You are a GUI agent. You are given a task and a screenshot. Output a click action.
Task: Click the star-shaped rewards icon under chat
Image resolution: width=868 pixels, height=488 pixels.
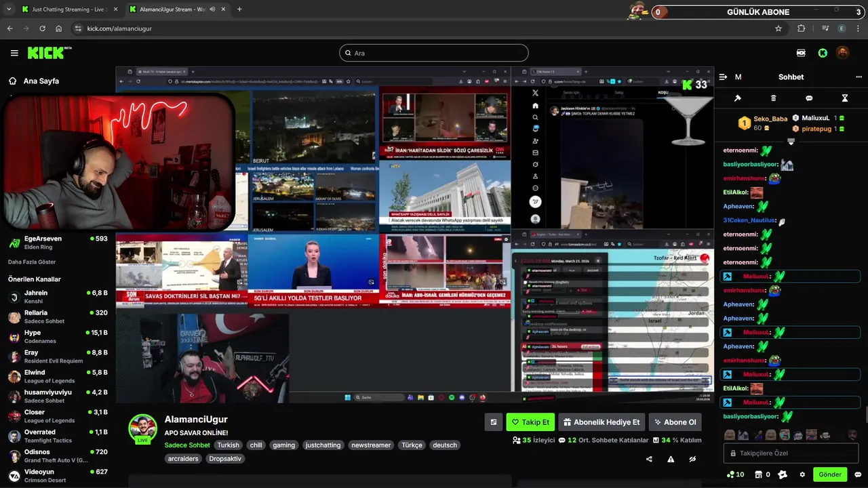[783, 474]
